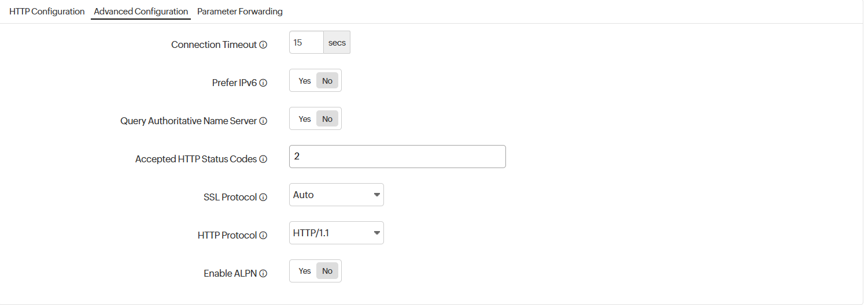Choose No for Query Authoritative Name Server
This screenshot has height=305, width=868.
coord(327,119)
